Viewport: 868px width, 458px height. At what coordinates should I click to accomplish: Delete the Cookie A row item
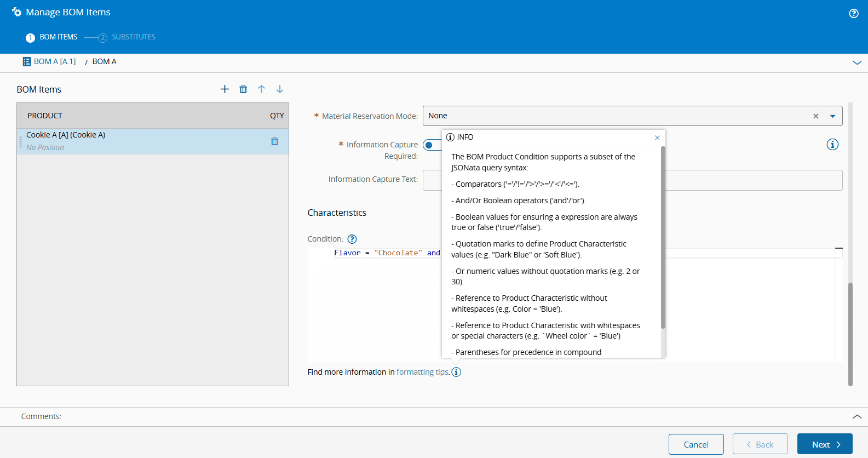274,141
